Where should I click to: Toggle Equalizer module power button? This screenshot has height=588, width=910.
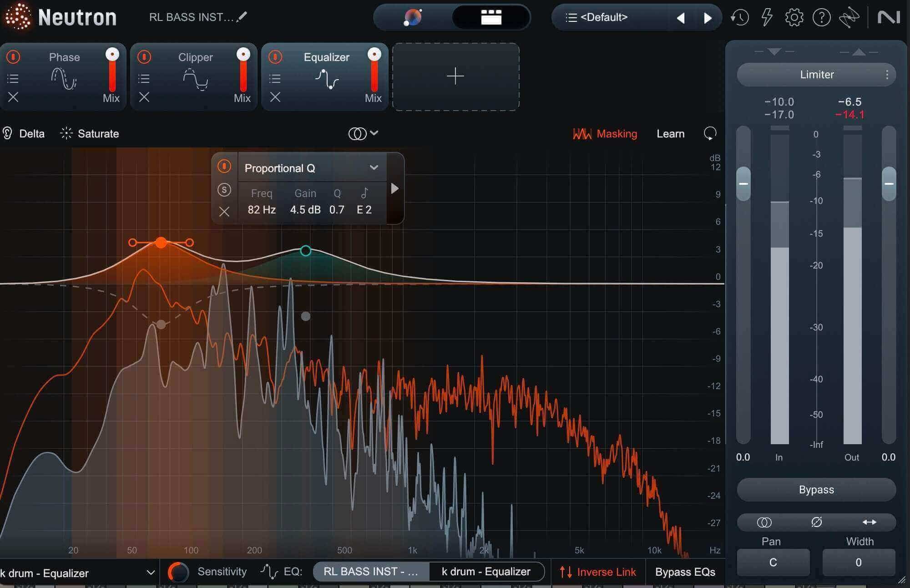coord(275,57)
